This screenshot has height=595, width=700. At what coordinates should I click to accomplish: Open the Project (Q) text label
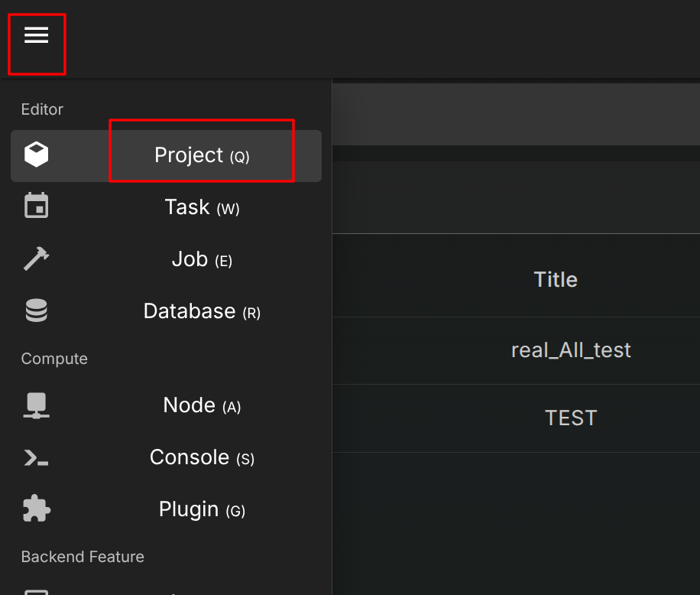202,155
